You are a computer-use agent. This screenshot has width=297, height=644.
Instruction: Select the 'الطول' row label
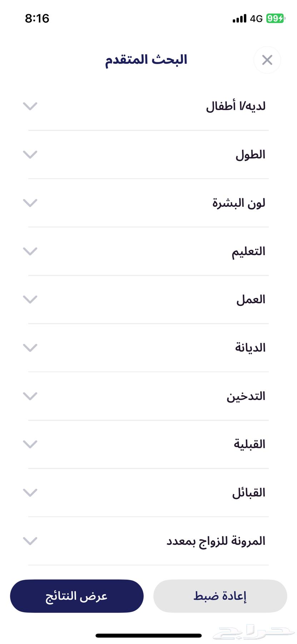(250, 155)
